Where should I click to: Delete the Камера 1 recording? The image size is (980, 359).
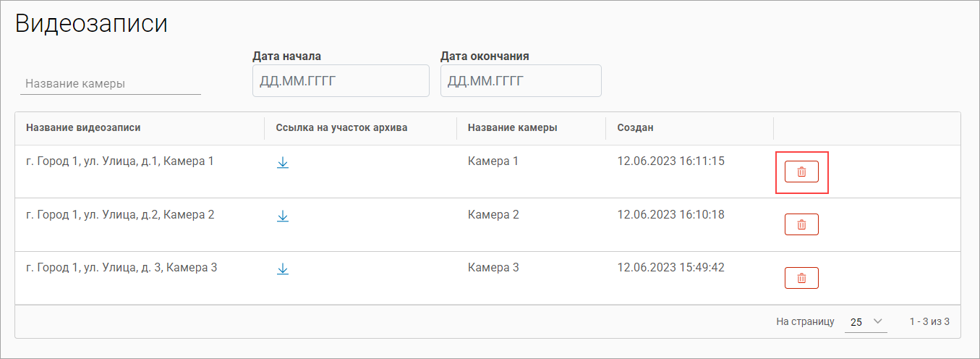coord(801,172)
